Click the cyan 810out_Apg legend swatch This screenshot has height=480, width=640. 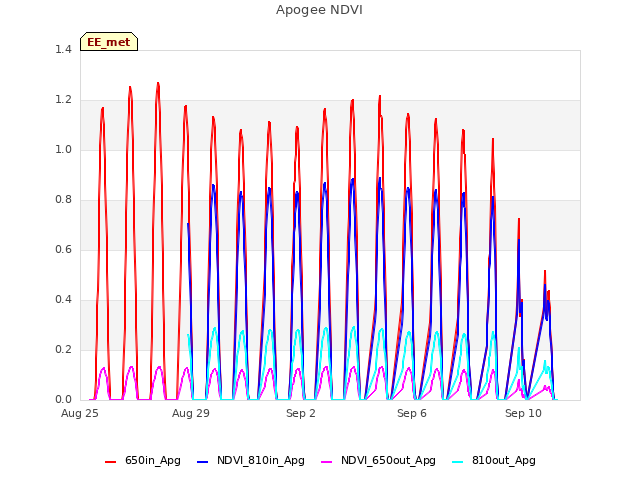coord(458,462)
